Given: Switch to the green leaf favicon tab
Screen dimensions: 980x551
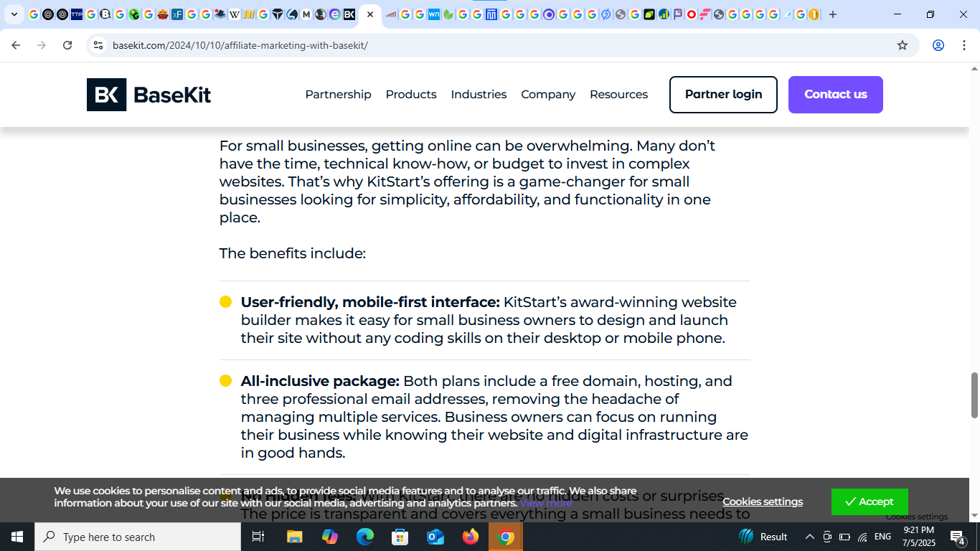Looking at the screenshot, I should [x=448, y=14].
